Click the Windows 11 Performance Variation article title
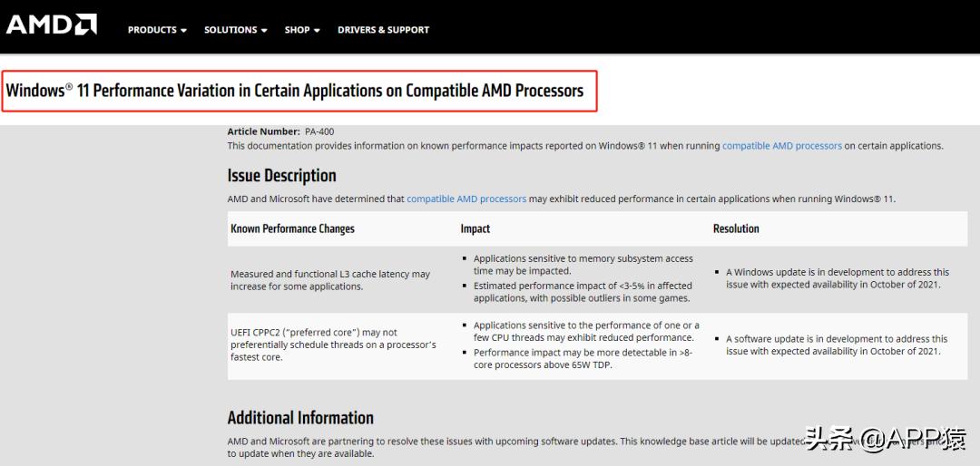The height and width of the screenshot is (466, 980). tap(295, 91)
